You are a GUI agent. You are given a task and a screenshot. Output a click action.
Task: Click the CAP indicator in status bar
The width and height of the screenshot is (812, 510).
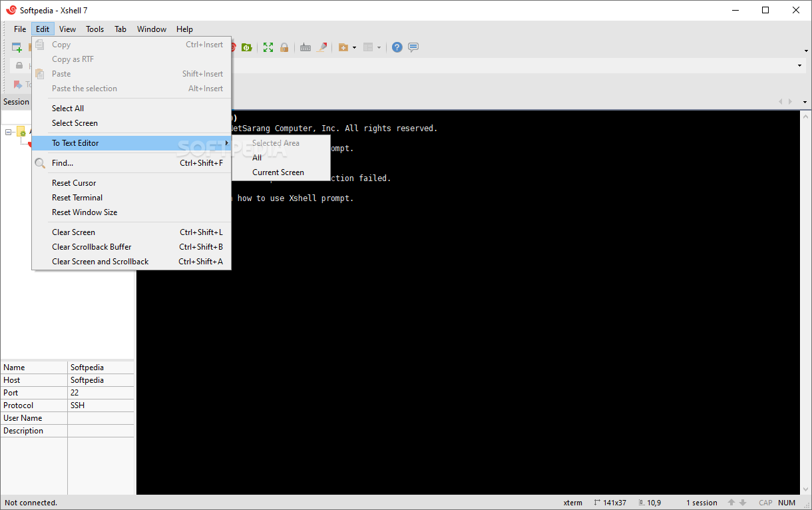765,503
